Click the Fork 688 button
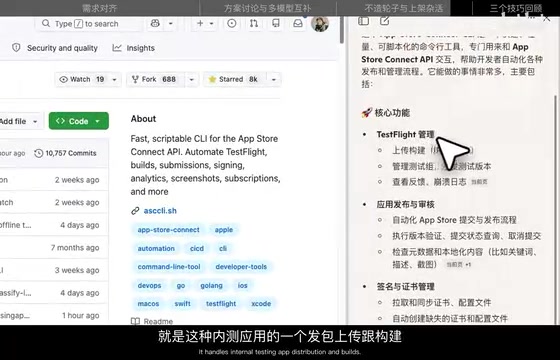The height and width of the screenshot is (360, 560). click(x=156, y=79)
